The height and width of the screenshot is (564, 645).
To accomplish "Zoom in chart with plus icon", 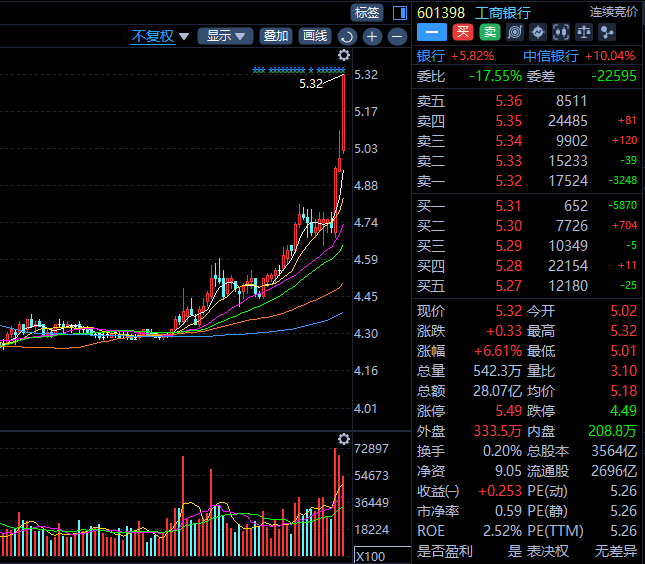I will [372, 37].
